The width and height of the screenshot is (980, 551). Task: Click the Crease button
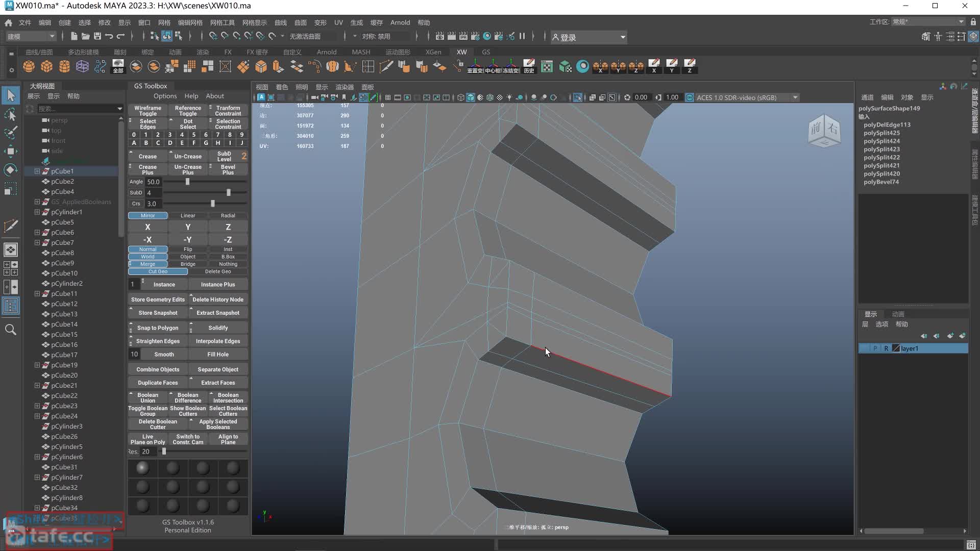tap(148, 156)
